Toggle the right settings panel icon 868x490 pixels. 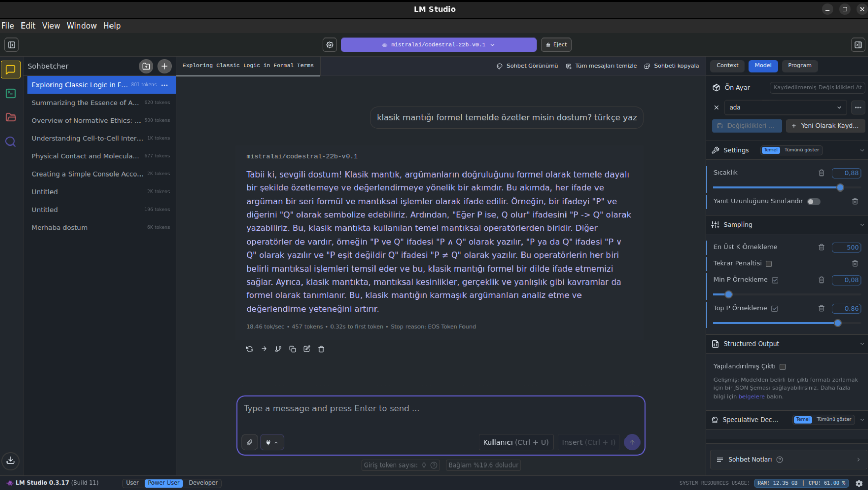point(858,45)
